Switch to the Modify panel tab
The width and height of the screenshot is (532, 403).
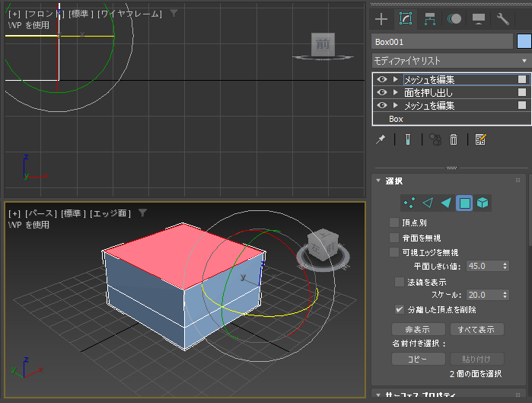pos(406,19)
